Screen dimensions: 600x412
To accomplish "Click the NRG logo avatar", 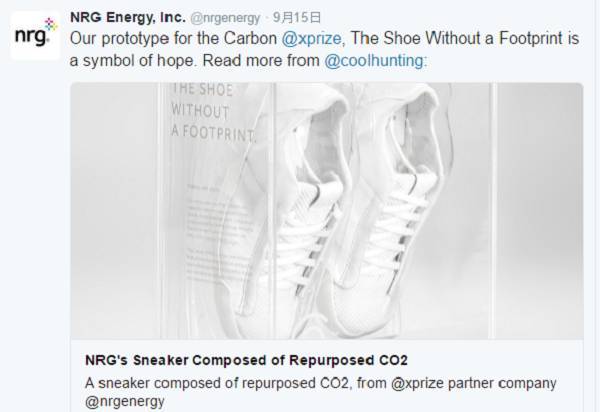I will point(31,38).
